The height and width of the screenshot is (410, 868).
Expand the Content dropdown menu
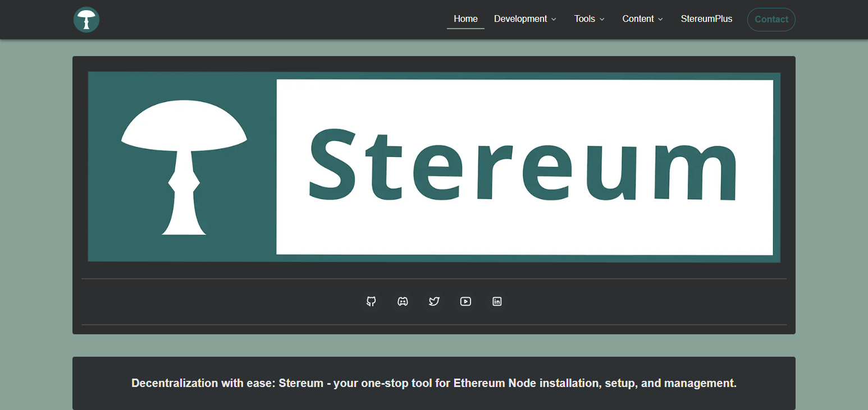pos(642,19)
